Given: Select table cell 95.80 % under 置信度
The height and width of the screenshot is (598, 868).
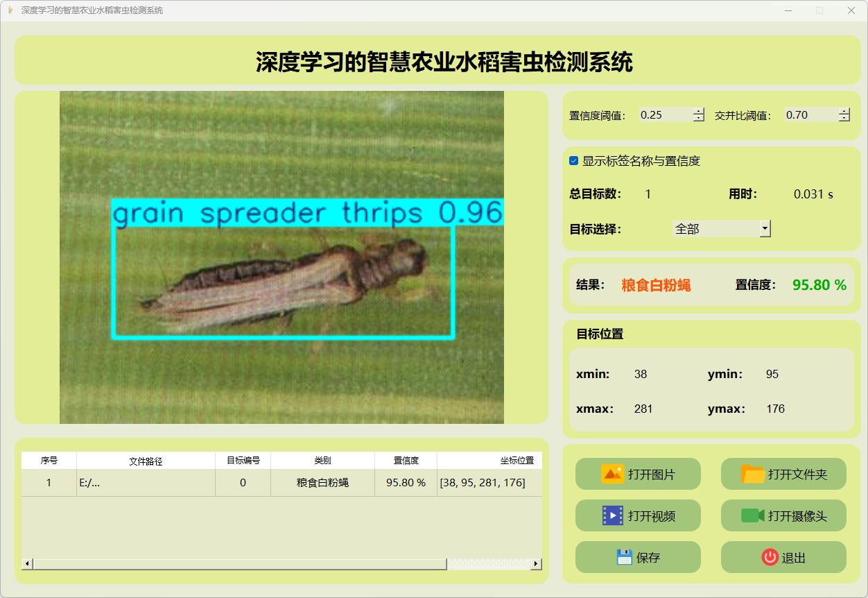Looking at the screenshot, I should pos(406,483).
